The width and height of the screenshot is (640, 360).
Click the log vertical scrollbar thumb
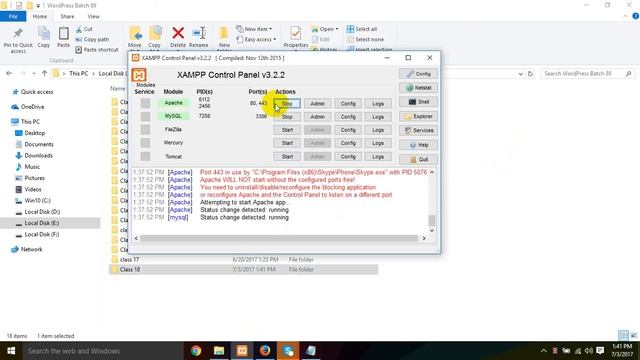(x=432, y=220)
